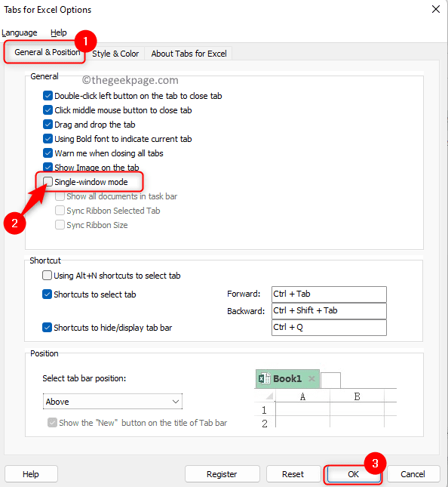Open the Help menu in the menu bar

point(59,32)
